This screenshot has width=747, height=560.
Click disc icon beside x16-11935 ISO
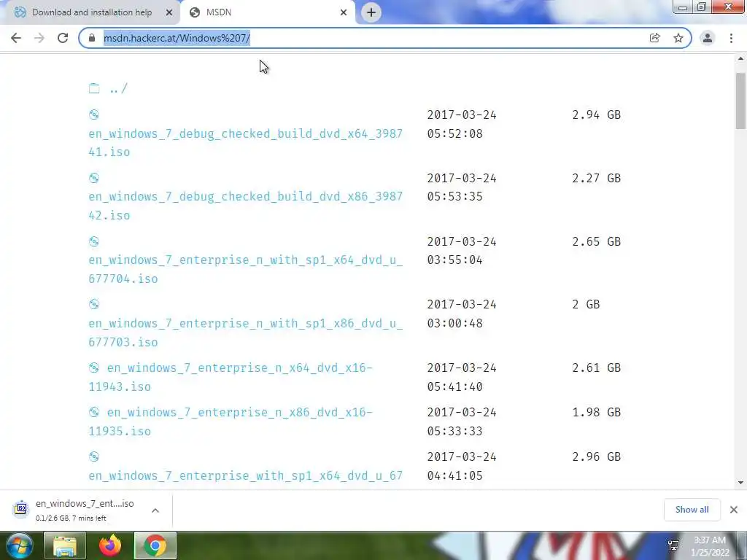pyautogui.click(x=94, y=412)
